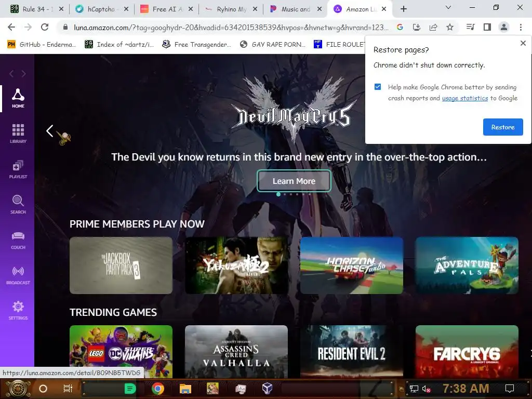
Task: Open The Adventure Pals tile
Action: click(467, 265)
